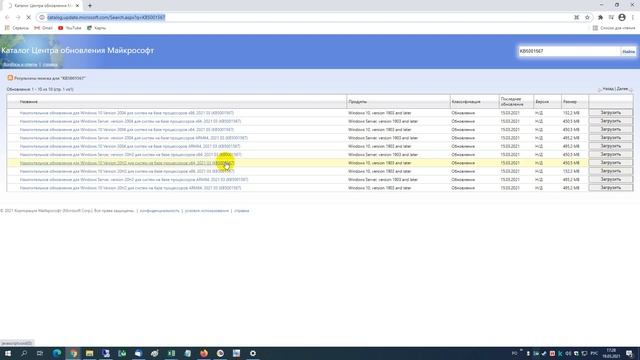
Task: Open the reading list button
Action: coord(614,28)
